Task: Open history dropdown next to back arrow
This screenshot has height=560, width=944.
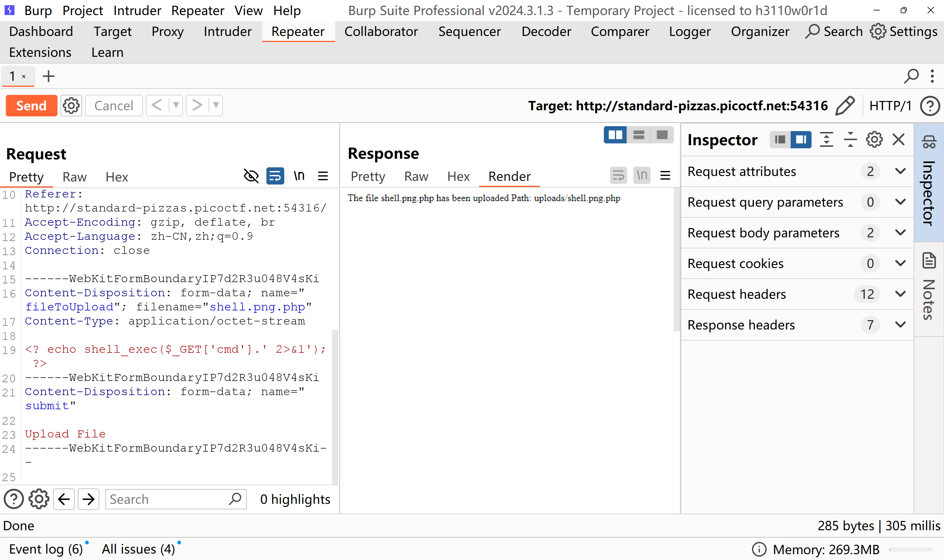Action: (x=175, y=105)
